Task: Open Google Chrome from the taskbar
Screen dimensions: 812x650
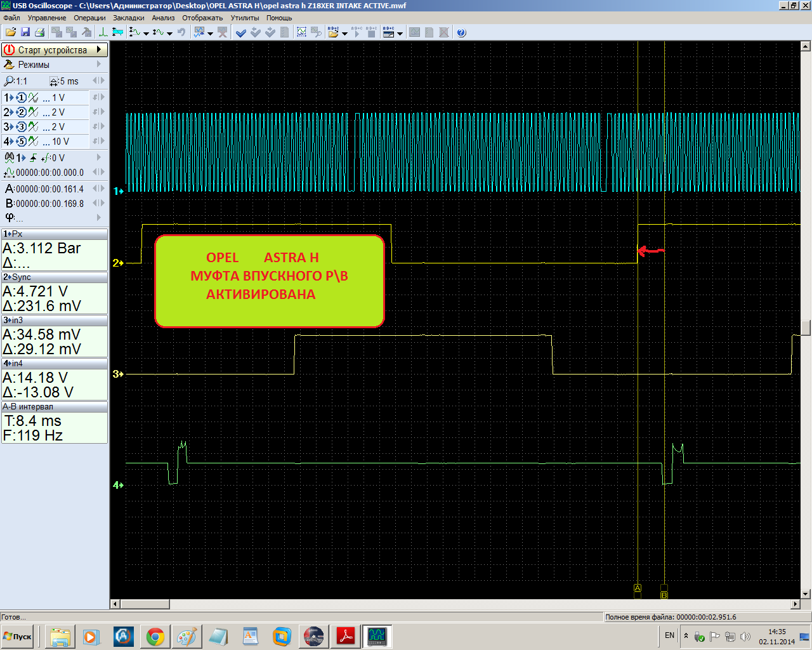Action: (x=155, y=636)
